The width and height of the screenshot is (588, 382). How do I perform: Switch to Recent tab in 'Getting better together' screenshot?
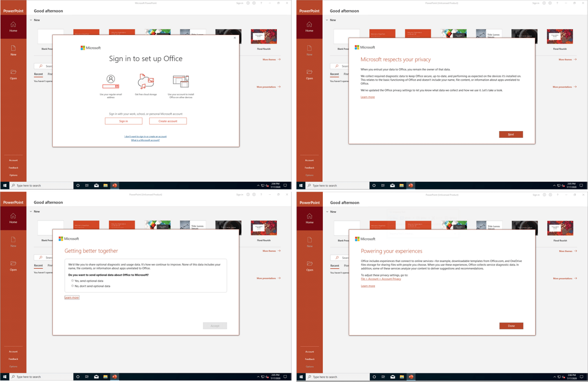(38, 266)
